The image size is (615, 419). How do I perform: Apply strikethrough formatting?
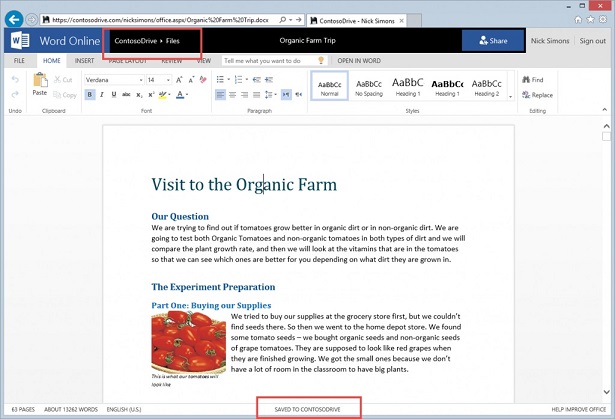[x=126, y=95]
